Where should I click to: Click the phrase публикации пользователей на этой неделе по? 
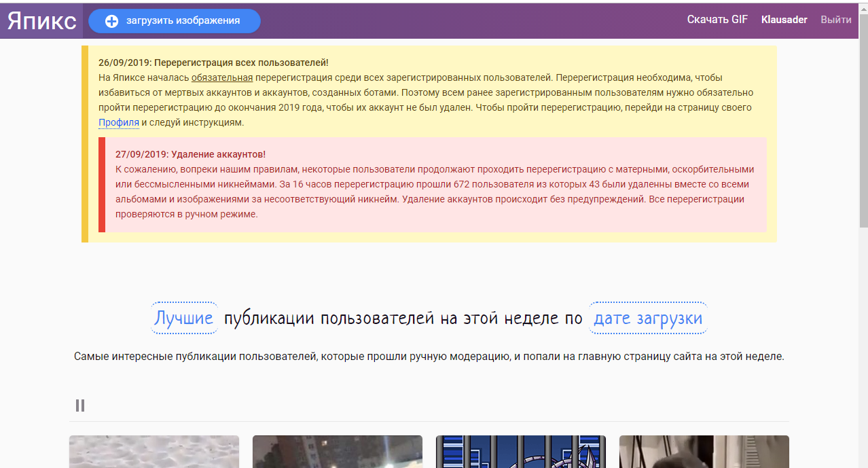(403, 318)
